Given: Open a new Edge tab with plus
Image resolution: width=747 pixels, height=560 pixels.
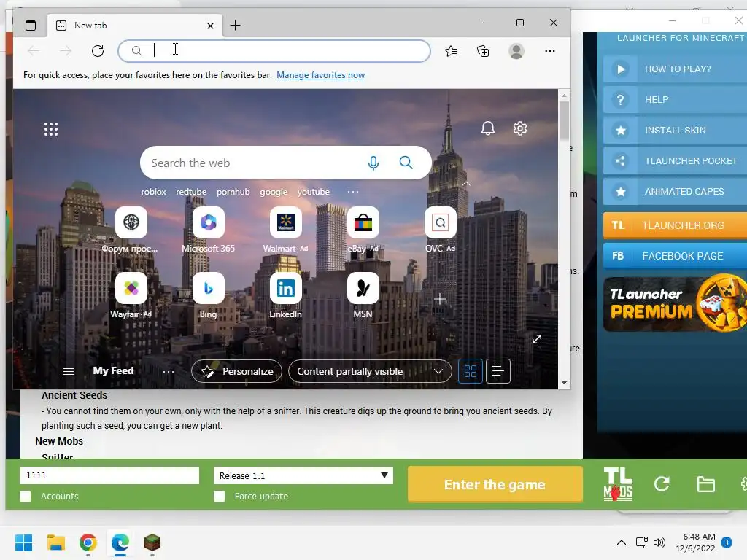Looking at the screenshot, I should point(236,26).
